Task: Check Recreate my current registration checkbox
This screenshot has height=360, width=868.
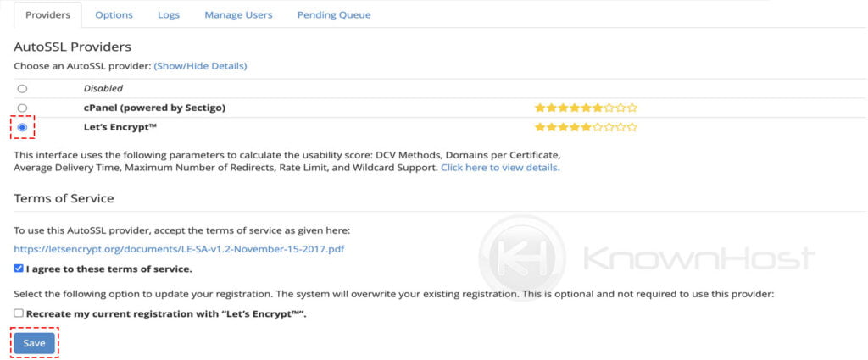Action: point(19,313)
